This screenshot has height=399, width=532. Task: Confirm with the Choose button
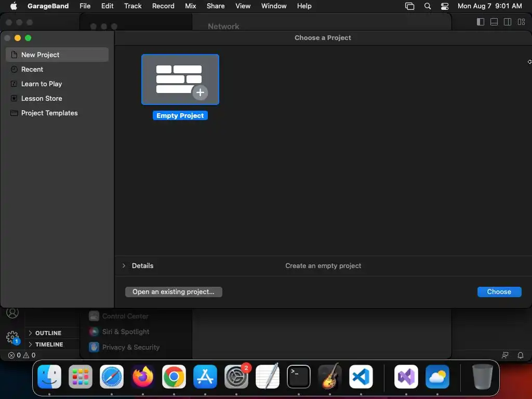click(x=499, y=292)
